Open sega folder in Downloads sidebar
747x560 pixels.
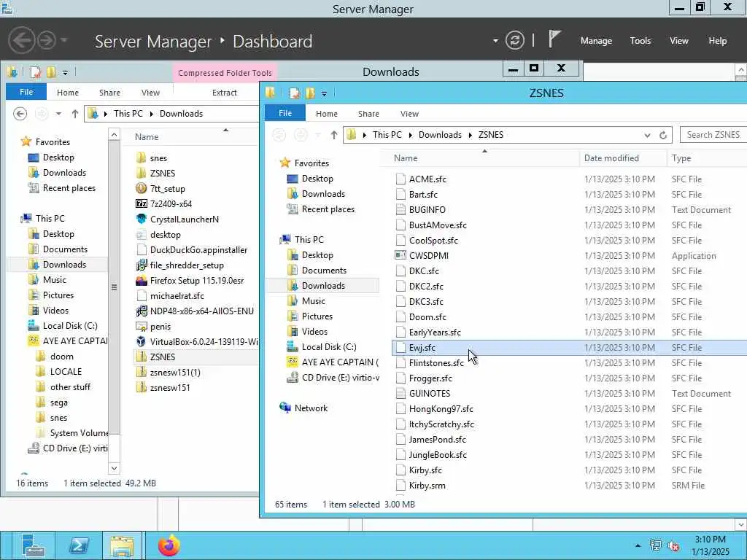pos(58,402)
